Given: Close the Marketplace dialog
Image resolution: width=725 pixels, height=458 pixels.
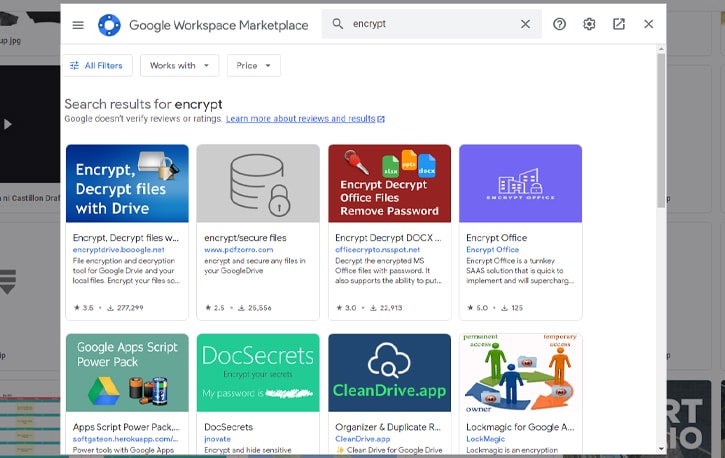Looking at the screenshot, I should click(648, 24).
